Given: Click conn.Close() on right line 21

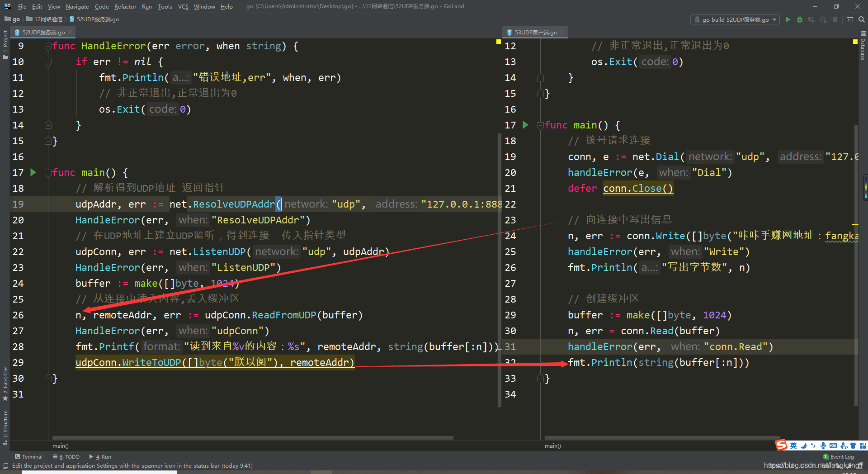Looking at the screenshot, I should pyautogui.click(x=638, y=189).
